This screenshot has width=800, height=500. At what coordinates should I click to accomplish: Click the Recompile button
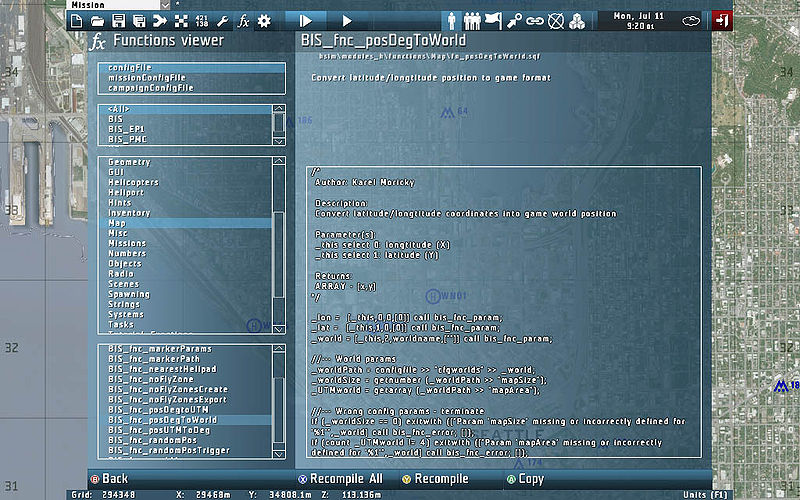tap(435, 479)
